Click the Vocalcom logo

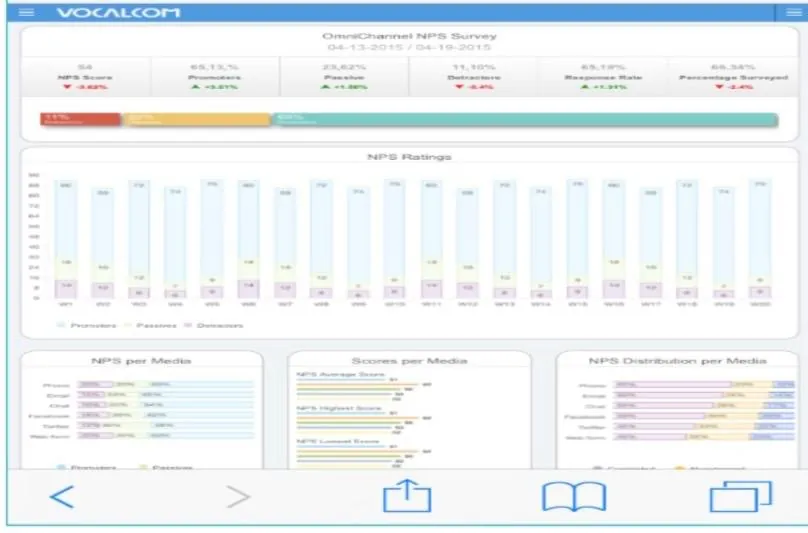pyautogui.click(x=119, y=12)
